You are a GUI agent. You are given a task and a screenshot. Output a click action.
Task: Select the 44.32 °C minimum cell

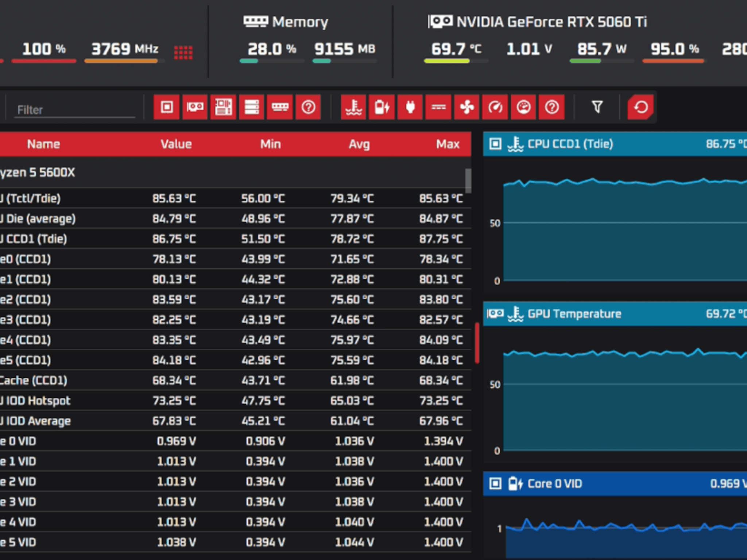coord(263,279)
